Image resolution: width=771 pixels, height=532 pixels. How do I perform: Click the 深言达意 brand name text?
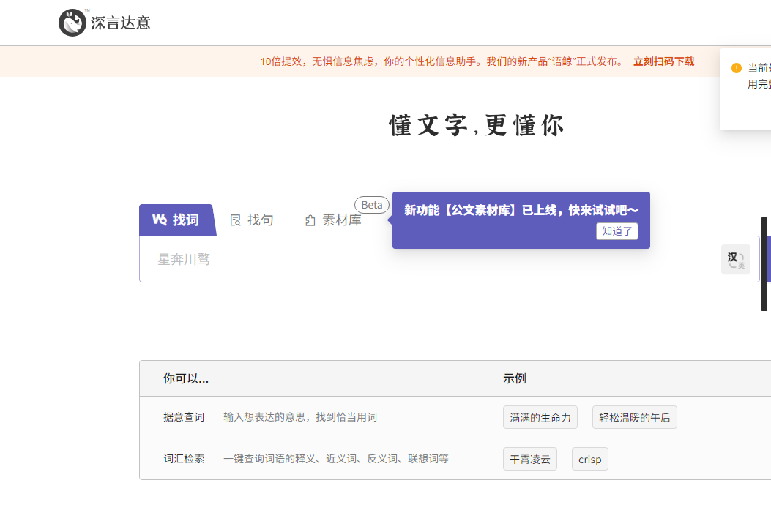pos(121,23)
